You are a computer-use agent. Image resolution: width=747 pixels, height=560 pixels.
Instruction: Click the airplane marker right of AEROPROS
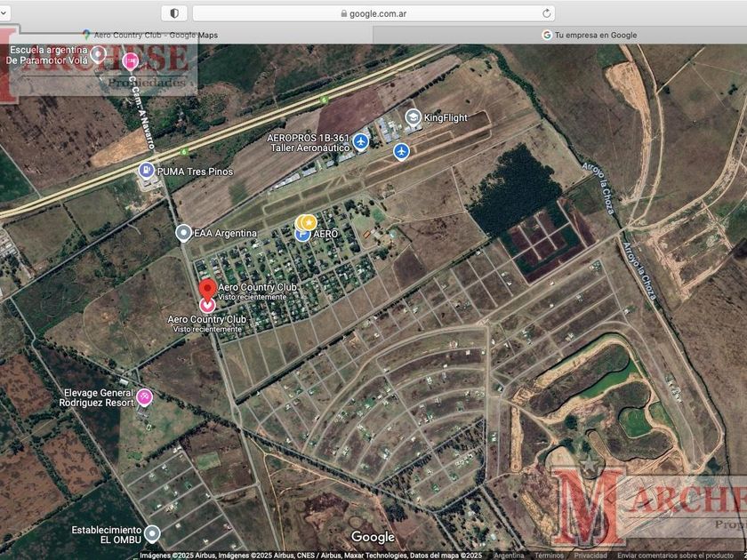402,152
